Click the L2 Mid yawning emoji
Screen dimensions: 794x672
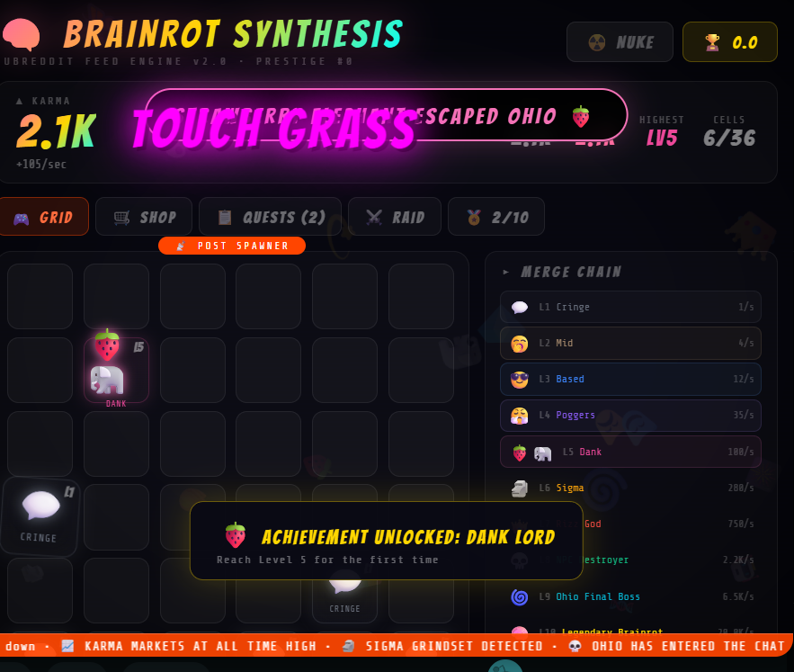pos(519,344)
